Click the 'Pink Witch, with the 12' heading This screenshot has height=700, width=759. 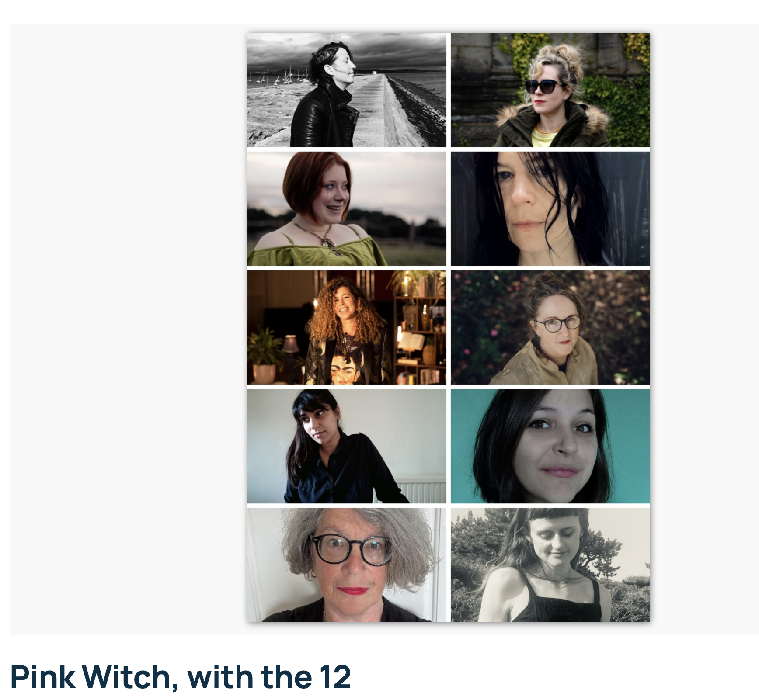[180, 677]
